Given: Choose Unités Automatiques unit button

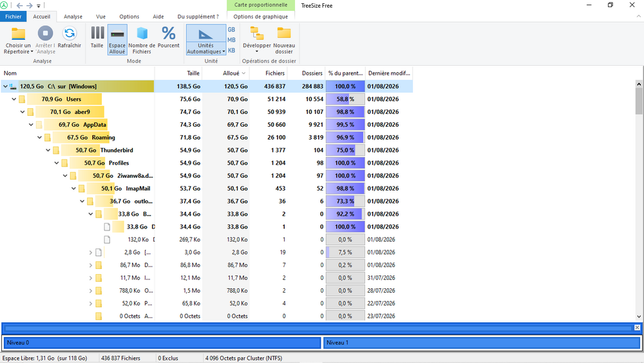Looking at the screenshot, I should (x=206, y=39).
